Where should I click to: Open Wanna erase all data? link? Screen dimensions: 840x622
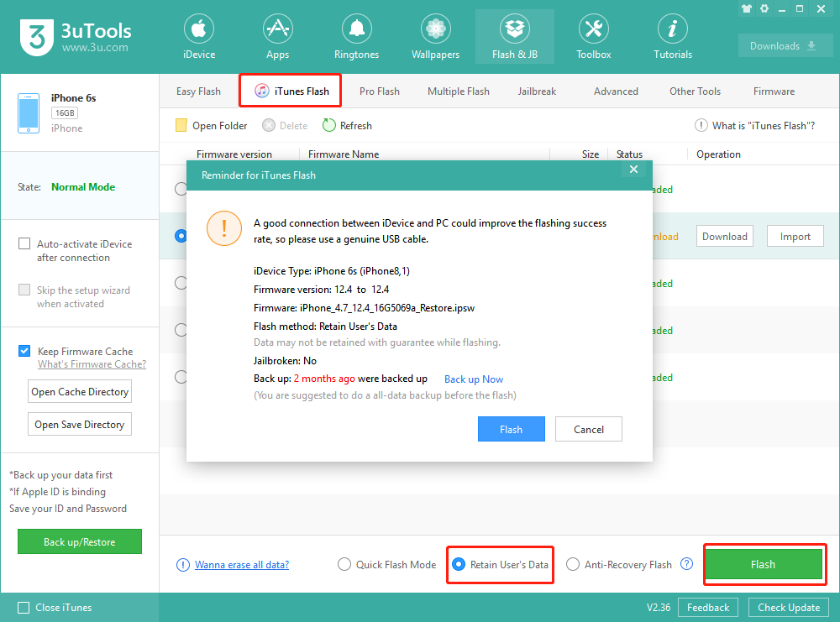242,565
